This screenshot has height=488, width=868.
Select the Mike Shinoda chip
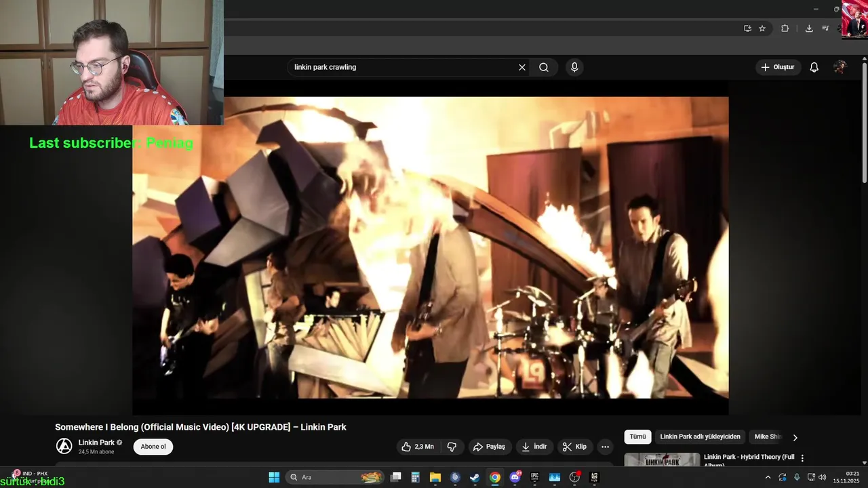click(x=768, y=437)
